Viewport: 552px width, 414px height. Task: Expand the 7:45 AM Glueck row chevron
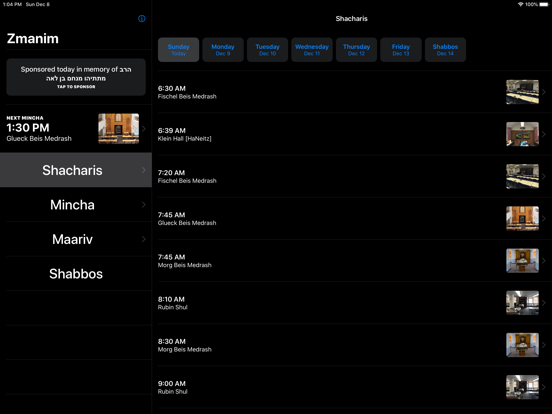point(544,218)
